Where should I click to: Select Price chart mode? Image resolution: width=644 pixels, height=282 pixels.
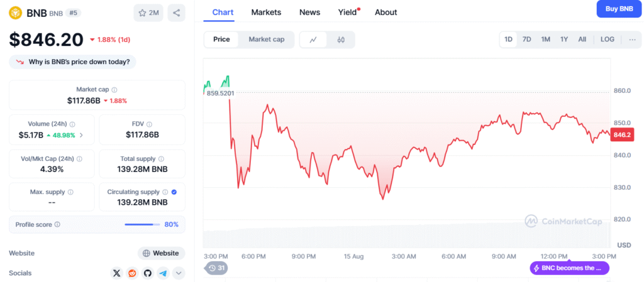[x=221, y=40]
